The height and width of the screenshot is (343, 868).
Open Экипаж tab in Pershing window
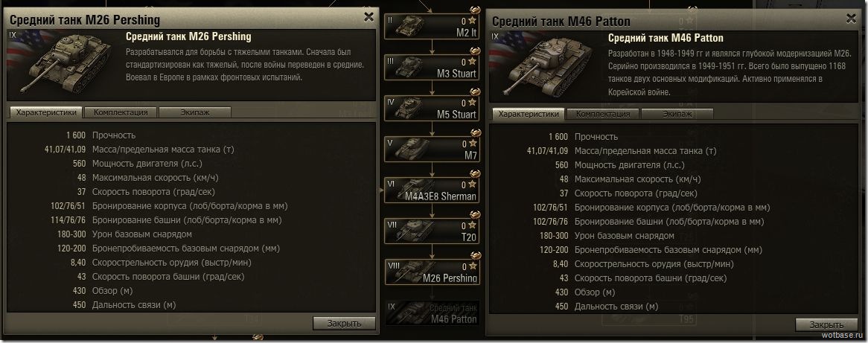pos(195,112)
